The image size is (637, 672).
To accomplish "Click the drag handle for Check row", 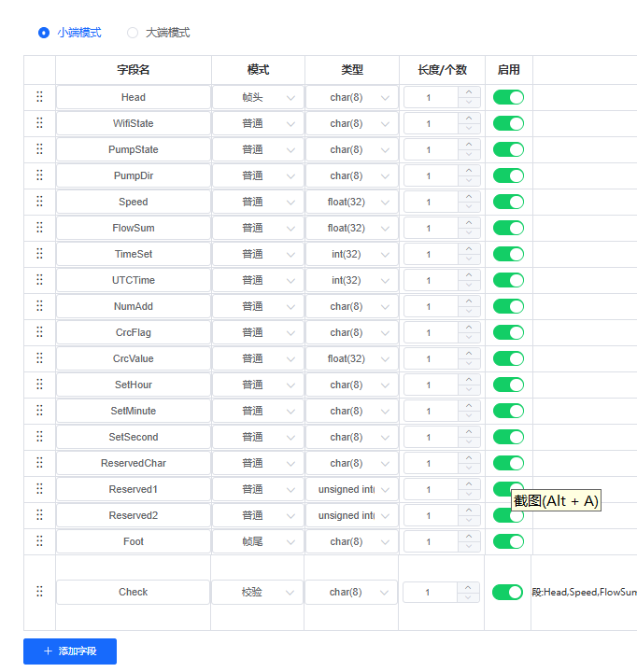I will pyautogui.click(x=39, y=592).
